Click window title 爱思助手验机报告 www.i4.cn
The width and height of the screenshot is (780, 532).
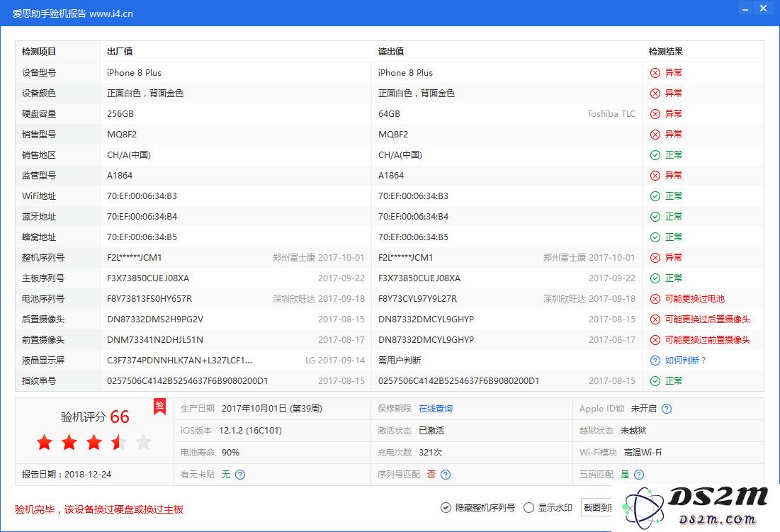pyautogui.click(x=73, y=13)
